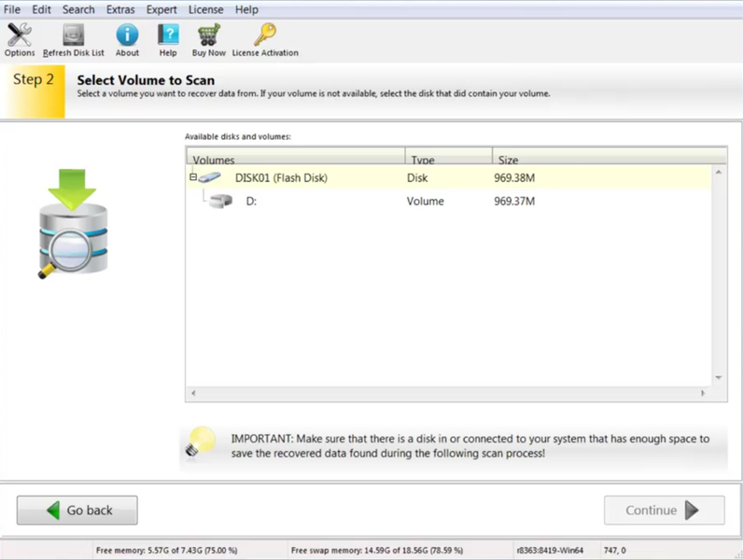Select the D: volume row
The image size is (743, 560).
[x=449, y=201]
